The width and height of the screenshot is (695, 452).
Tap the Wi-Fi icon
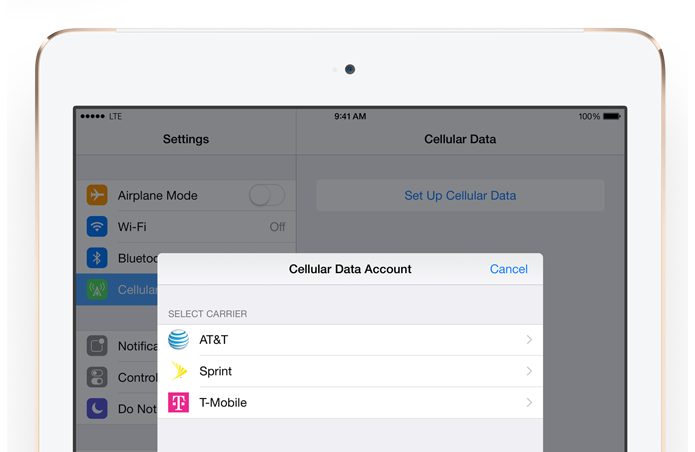(x=97, y=226)
